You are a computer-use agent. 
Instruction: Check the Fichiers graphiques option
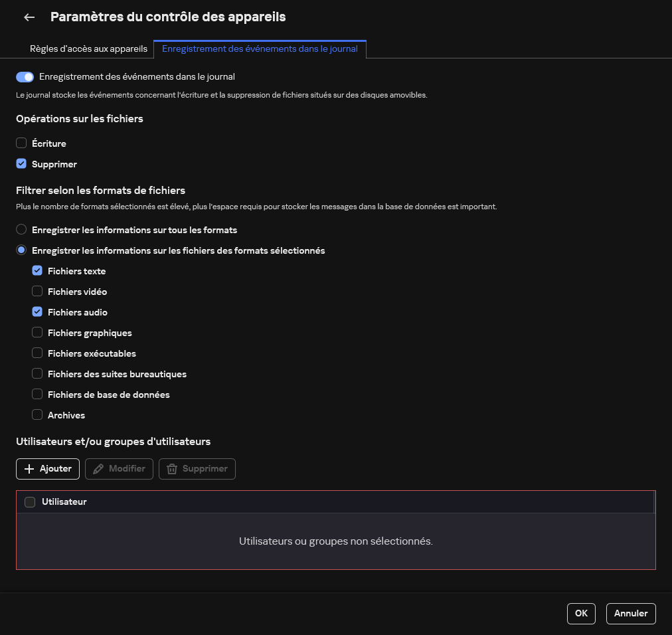coord(37,332)
